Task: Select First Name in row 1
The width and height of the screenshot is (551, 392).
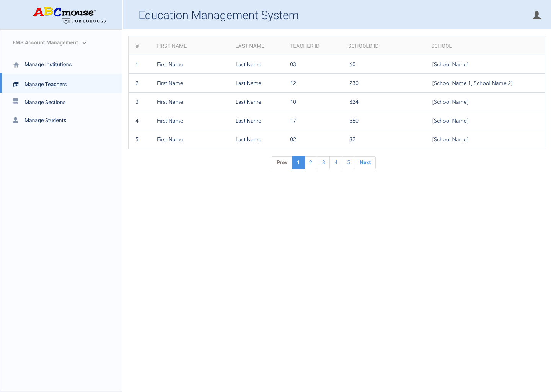Action: [x=170, y=64]
